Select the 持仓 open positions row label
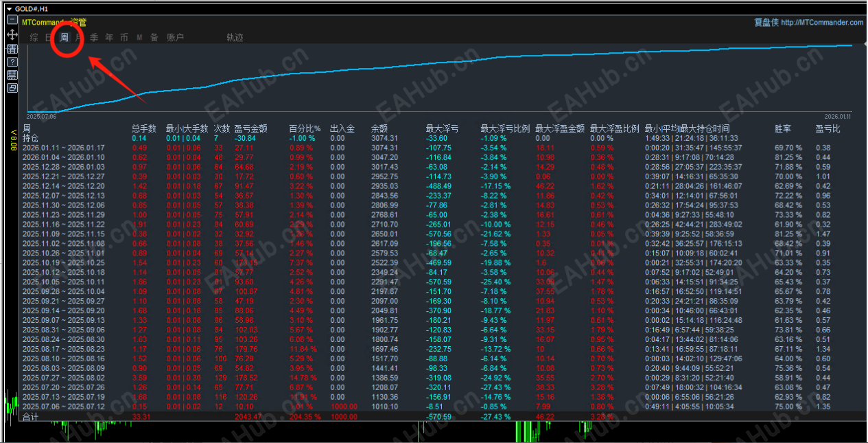Image resolution: width=868 pixels, height=443 pixels. pos(31,138)
